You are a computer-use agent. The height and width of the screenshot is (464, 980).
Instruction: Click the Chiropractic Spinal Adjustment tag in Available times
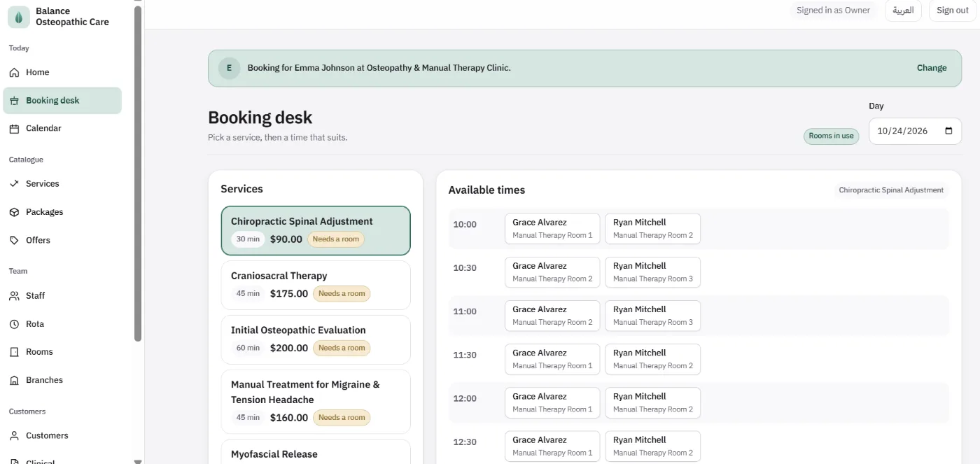(x=891, y=190)
